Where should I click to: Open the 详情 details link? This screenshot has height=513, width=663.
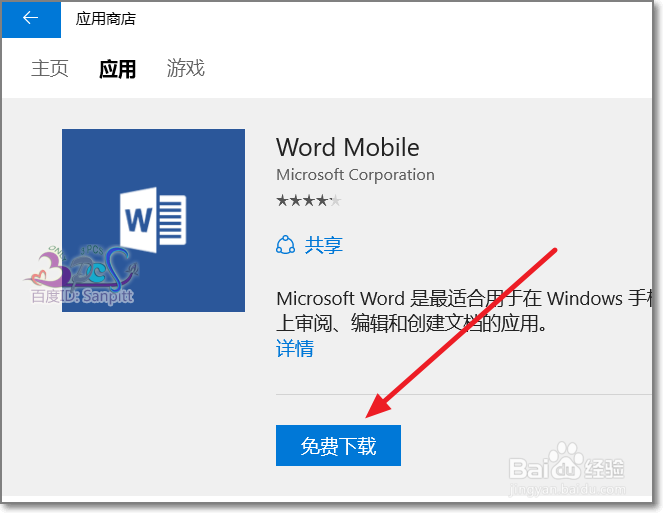click(x=295, y=348)
